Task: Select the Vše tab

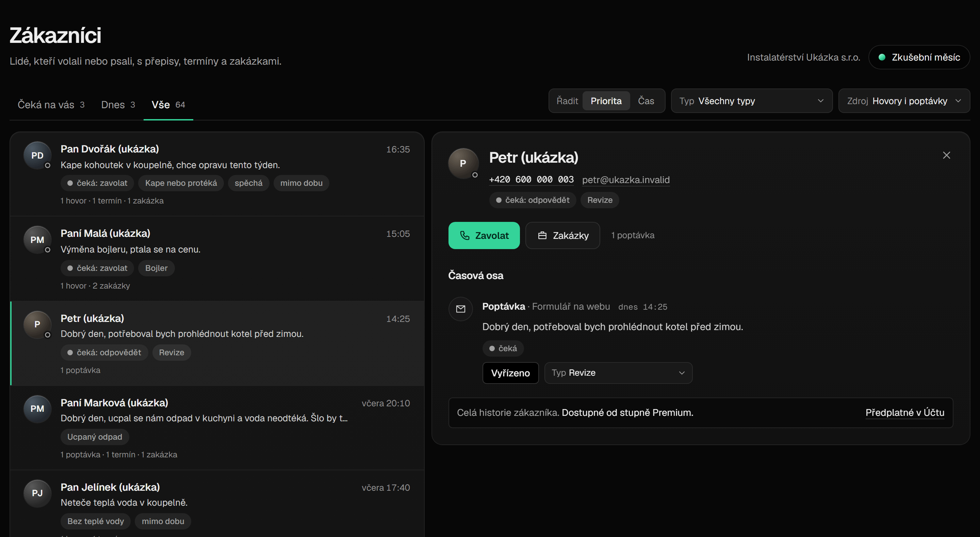Action: pos(168,105)
